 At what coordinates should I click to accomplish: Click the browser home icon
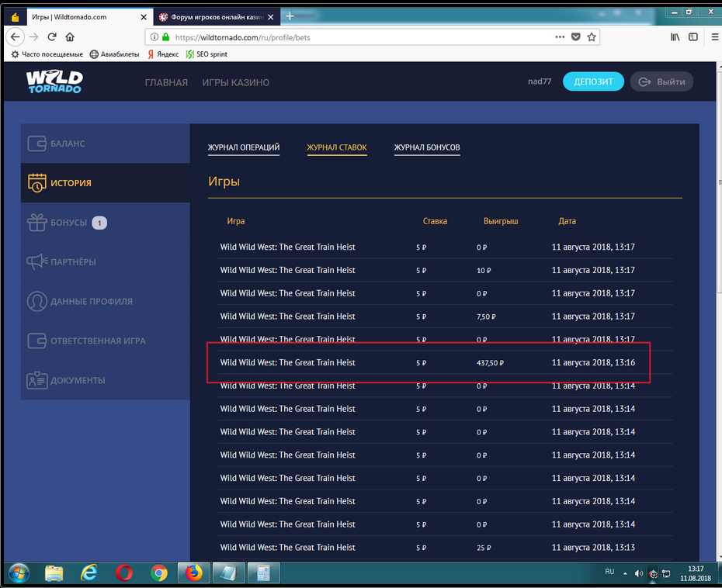(x=70, y=36)
